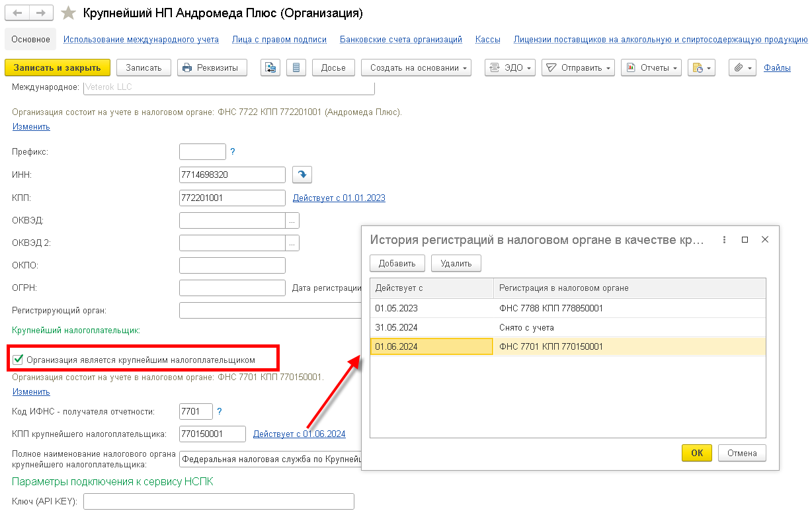This screenshot has height=513, width=812.
Task: Click into the ИНН input field
Action: 231,175
